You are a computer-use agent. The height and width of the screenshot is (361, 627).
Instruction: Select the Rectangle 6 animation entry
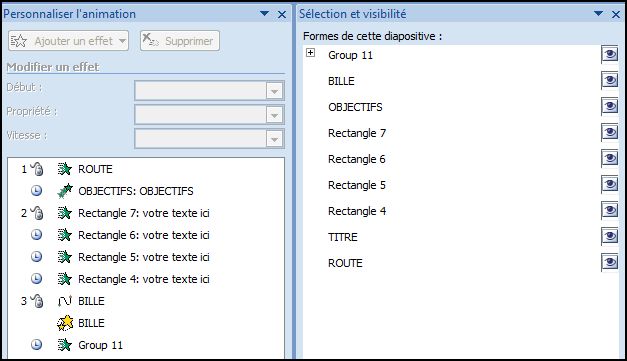click(x=146, y=235)
